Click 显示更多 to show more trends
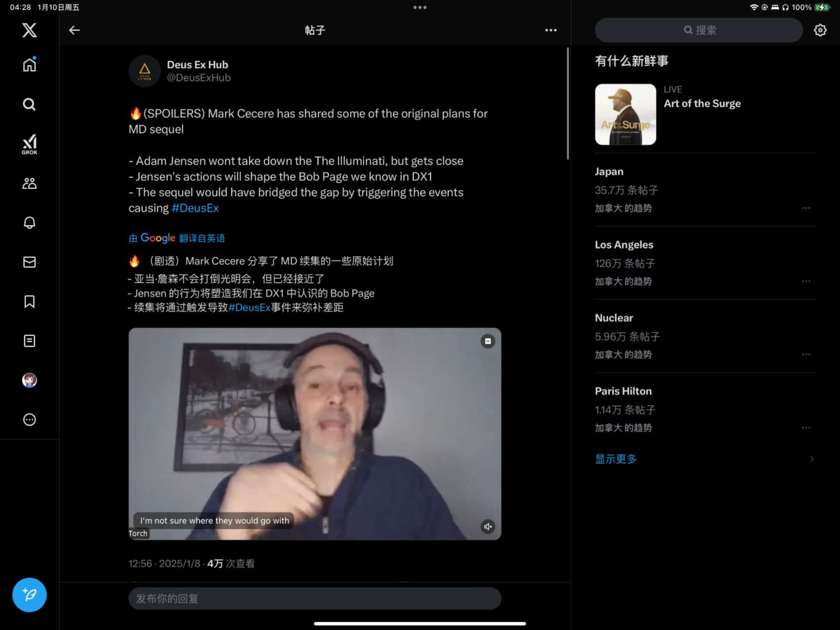This screenshot has width=840, height=630. click(x=616, y=459)
